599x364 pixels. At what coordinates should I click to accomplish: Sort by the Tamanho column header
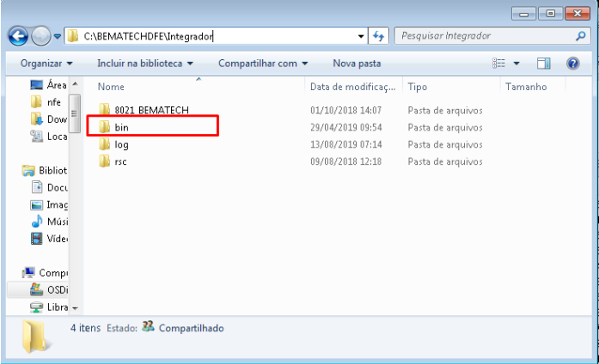(526, 87)
